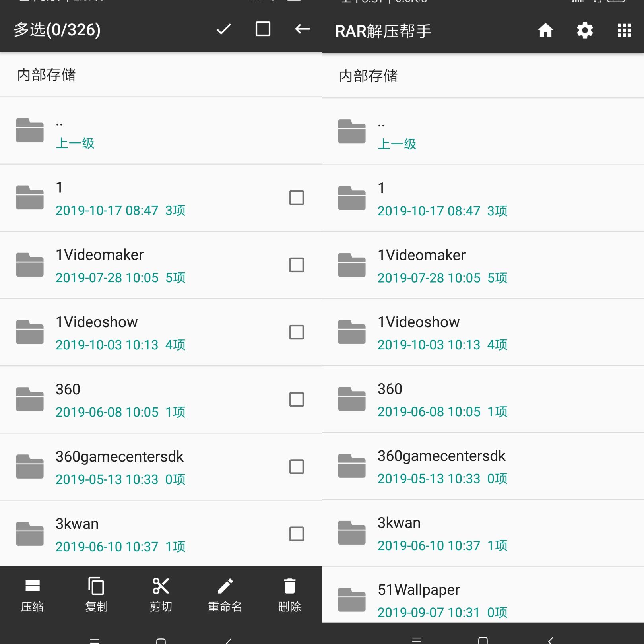644x644 pixels.
Task: Tick the 3kwan folder checkbox
Action: [297, 533]
